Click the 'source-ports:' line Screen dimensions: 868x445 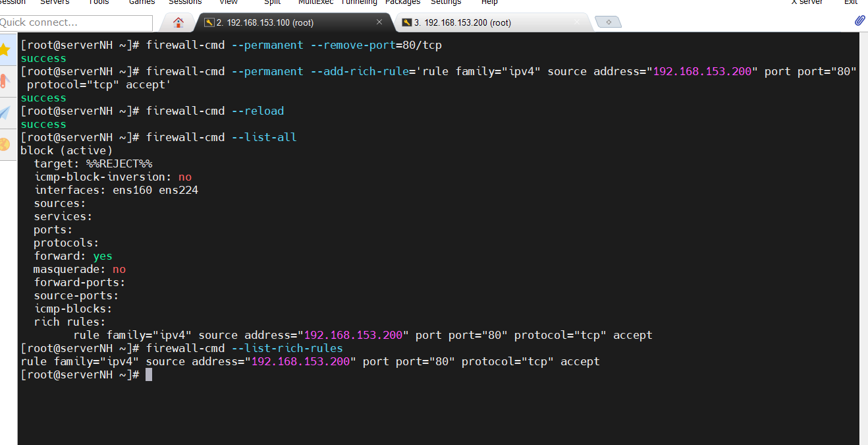tap(76, 295)
